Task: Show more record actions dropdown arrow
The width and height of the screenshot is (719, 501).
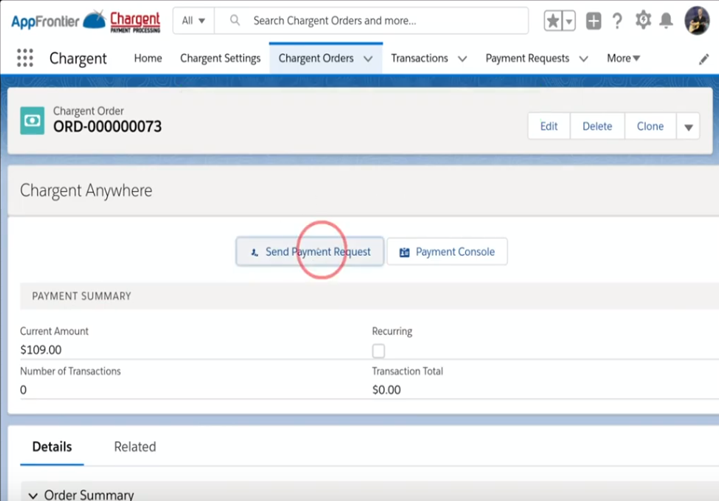Action: [688, 127]
